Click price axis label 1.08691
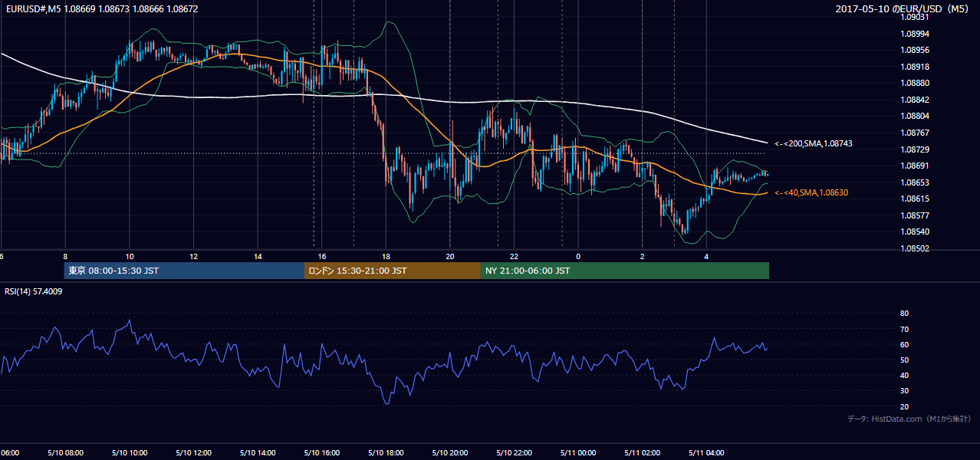The width and height of the screenshot is (980, 460). pos(916,166)
